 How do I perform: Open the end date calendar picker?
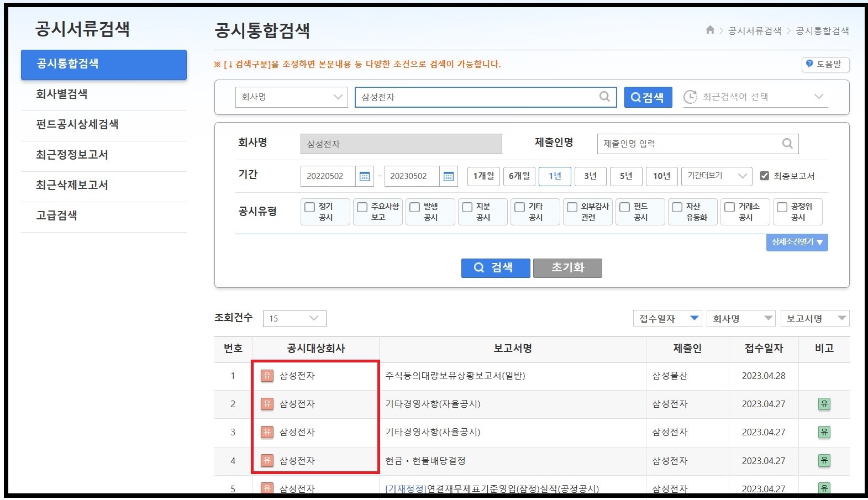(449, 176)
